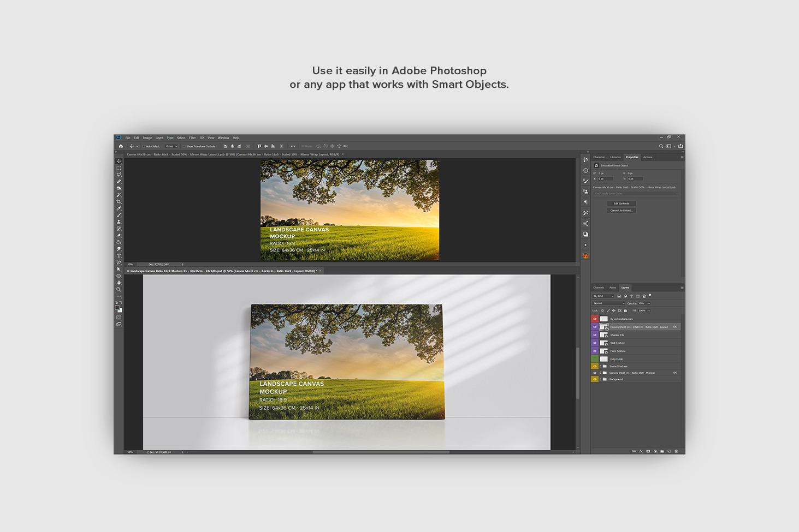
Task: Pick the Horizontal Type tool
Action: point(119,256)
